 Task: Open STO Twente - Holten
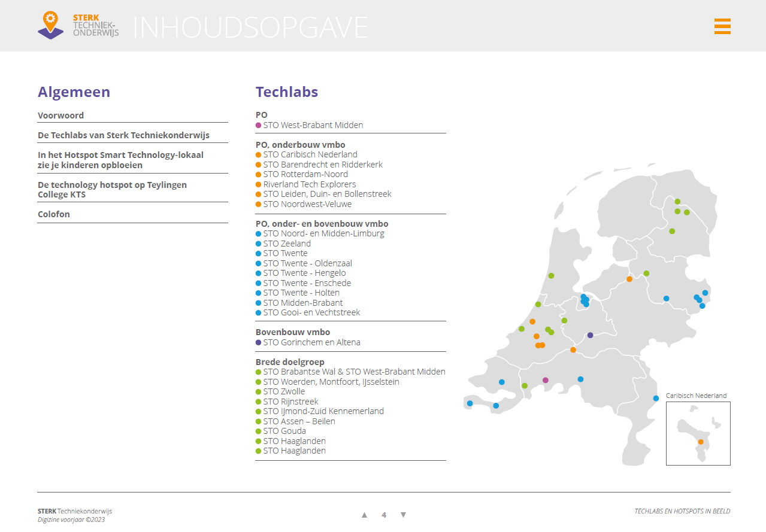pos(298,293)
